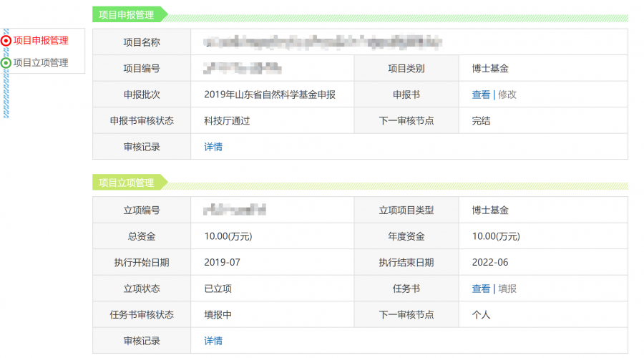Viewport: 644px width, 358px height.
Task: Click 填报 link in the 任务书 row
Action: click(x=507, y=289)
